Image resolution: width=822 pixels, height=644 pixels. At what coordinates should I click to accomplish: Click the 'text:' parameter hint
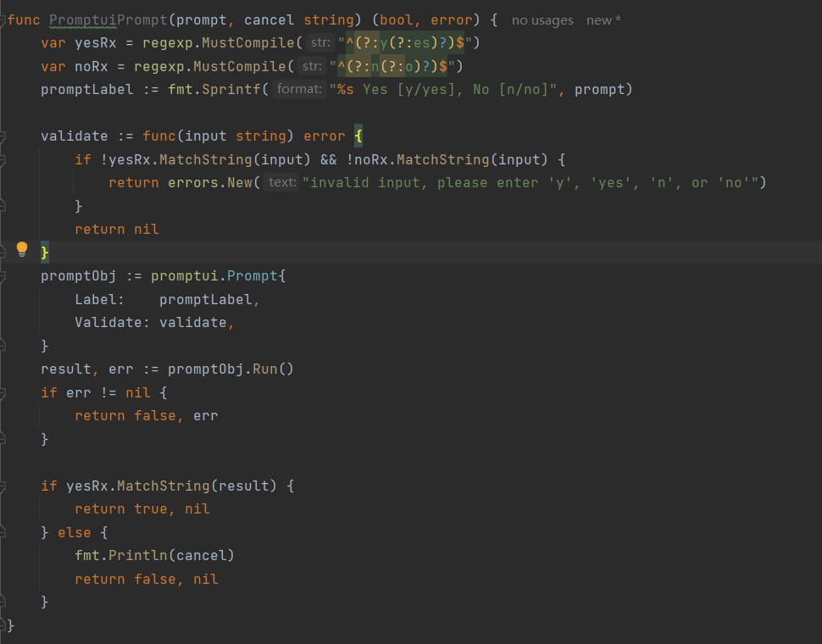pos(282,182)
